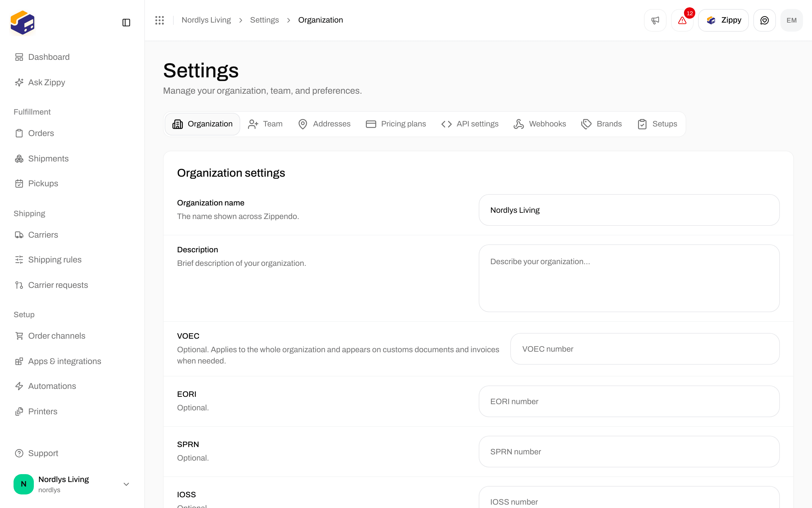Focus the IOSS number field
This screenshot has width=812, height=508.
point(629,498)
